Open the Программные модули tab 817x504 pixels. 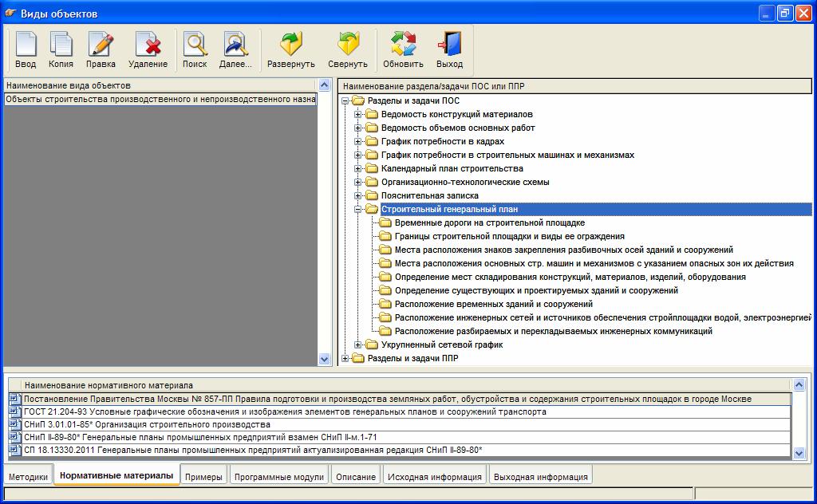pyautogui.click(x=279, y=477)
